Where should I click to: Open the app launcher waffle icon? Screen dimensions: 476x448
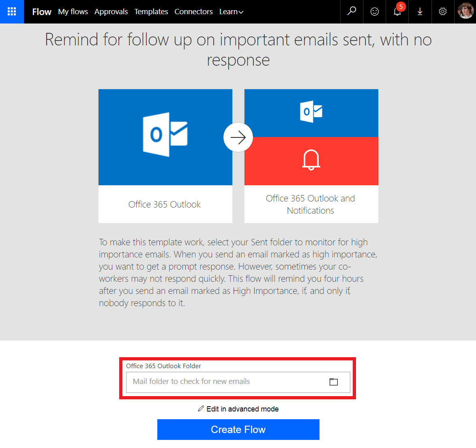[x=12, y=12]
